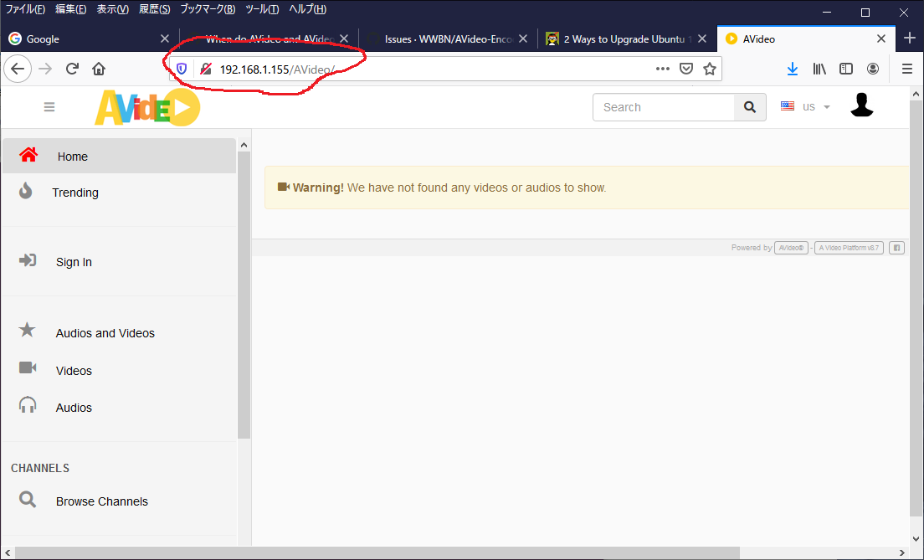Toggle the browser sidebar view
The height and width of the screenshot is (560, 924).
coord(845,69)
